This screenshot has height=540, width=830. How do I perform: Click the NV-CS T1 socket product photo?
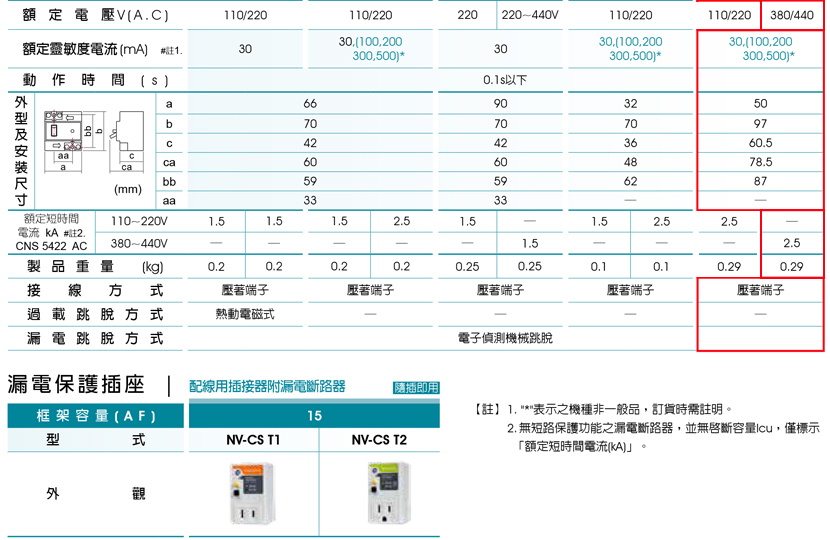(252, 493)
